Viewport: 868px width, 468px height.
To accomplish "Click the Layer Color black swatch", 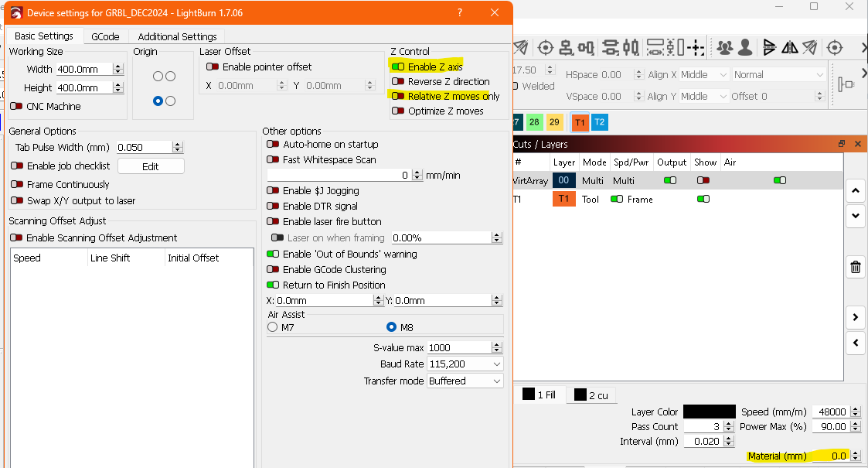I will tap(709, 412).
